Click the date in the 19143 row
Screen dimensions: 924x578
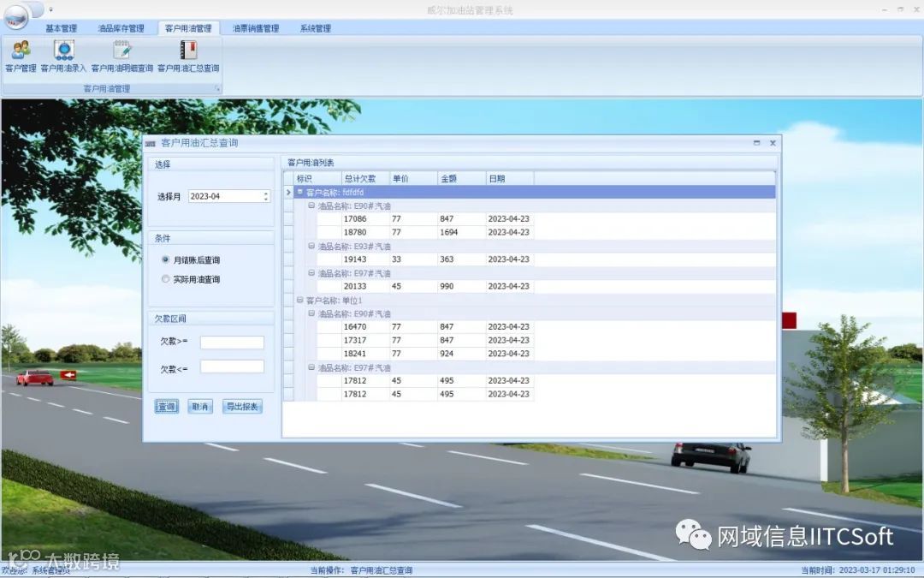click(x=510, y=259)
